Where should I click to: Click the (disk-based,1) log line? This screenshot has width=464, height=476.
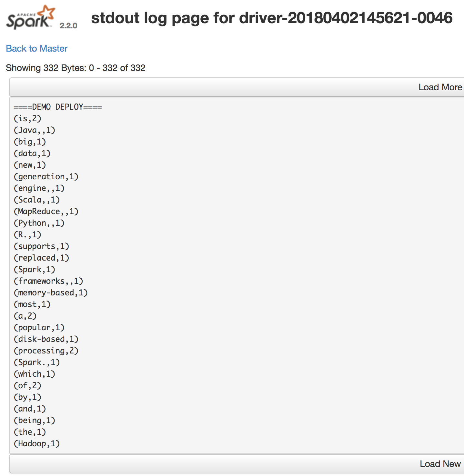46,339
